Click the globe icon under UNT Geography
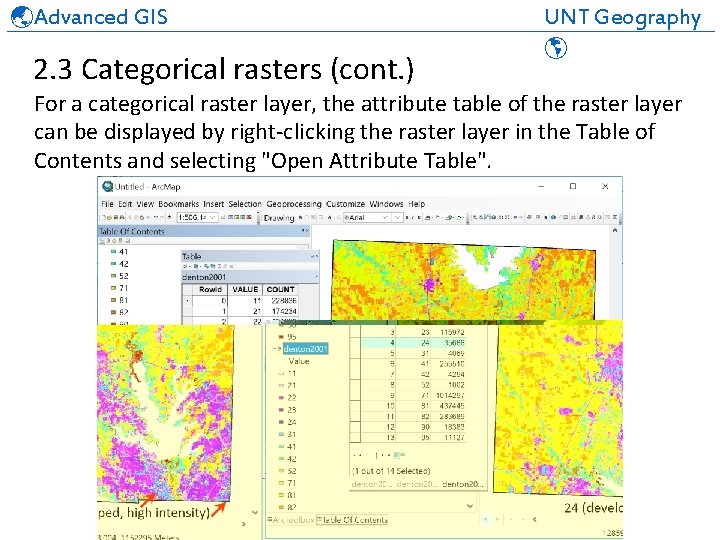Image resolution: width=720 pixels, height=540 pixels. pos(556,48)
